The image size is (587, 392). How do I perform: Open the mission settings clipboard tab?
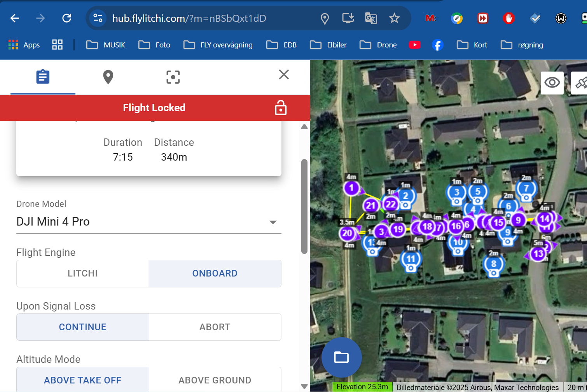(43, 77)
